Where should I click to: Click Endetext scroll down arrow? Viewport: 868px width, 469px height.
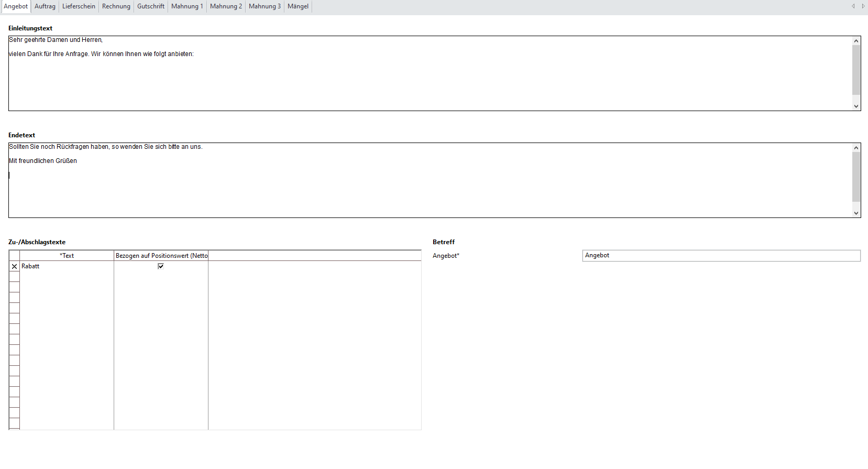(856, 213)
